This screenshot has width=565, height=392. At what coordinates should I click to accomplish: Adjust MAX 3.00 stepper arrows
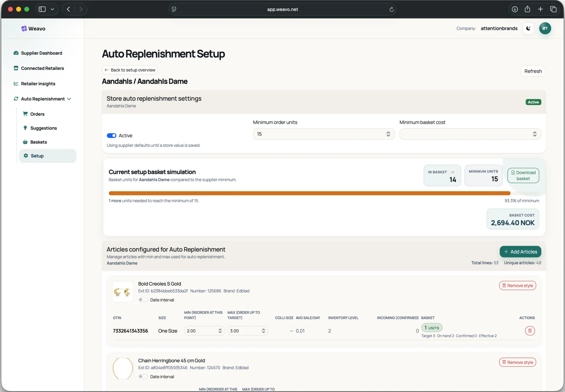pyautogui.click(x=263, y=331)
